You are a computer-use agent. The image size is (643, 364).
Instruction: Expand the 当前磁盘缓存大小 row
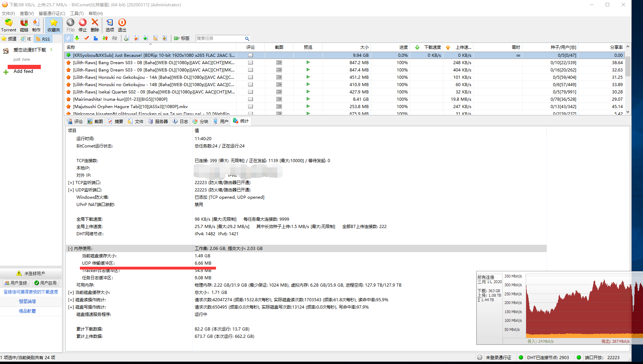71,293
